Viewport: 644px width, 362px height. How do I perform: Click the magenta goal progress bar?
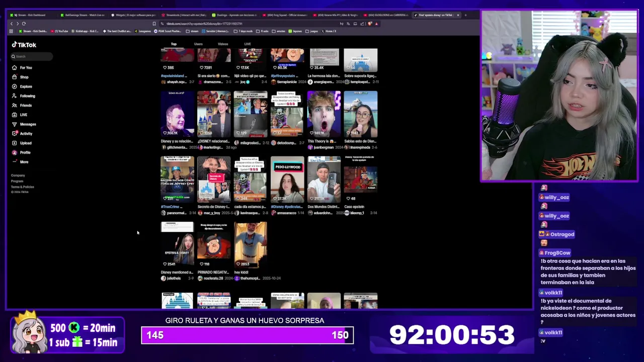pyautogui.click(x=247, y=335)
